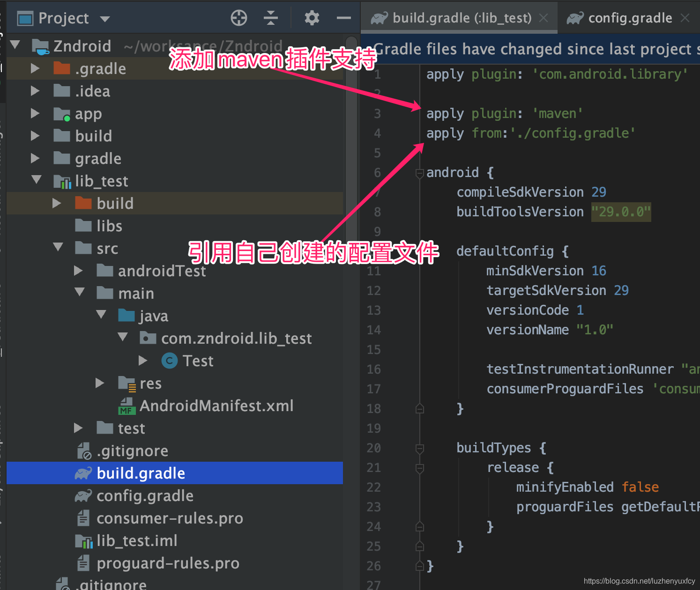Expand the Test class node
Image resolution: width=700 pixels, height=590 pixels.
(x=143, y=361)
